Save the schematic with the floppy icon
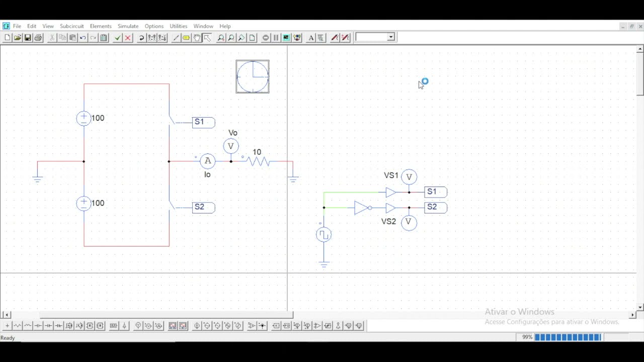Screen dimensions: 644x362 tap(28, 38)
